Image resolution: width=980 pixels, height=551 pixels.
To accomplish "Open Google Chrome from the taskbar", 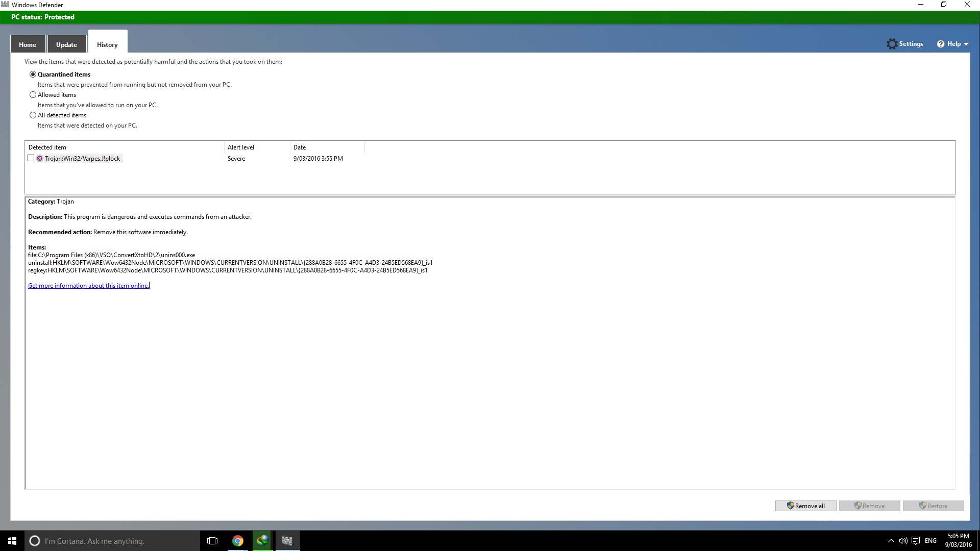I will (x=238, y=541).
